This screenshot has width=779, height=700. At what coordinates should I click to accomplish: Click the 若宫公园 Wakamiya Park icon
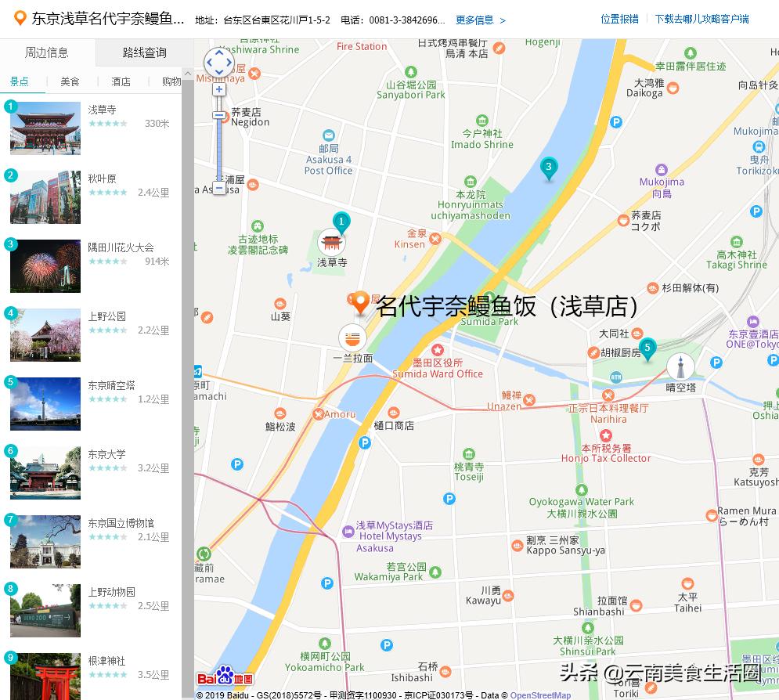435,572
